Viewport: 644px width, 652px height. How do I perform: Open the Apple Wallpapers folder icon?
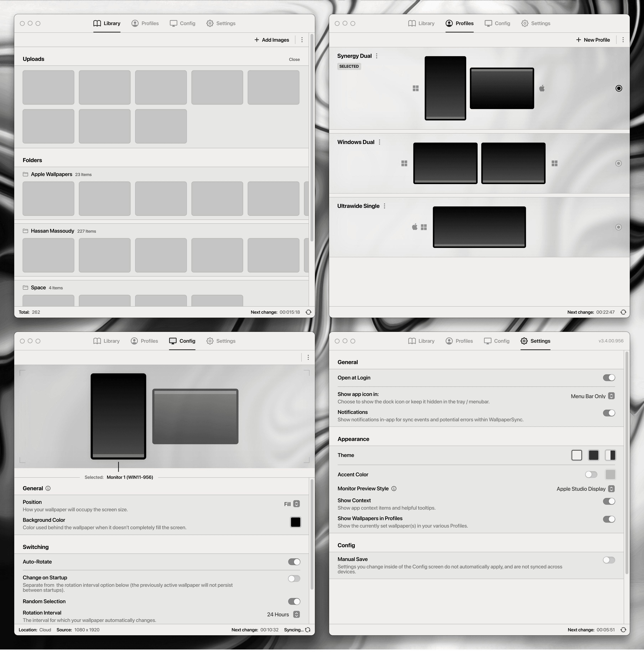tap(26, 174)
